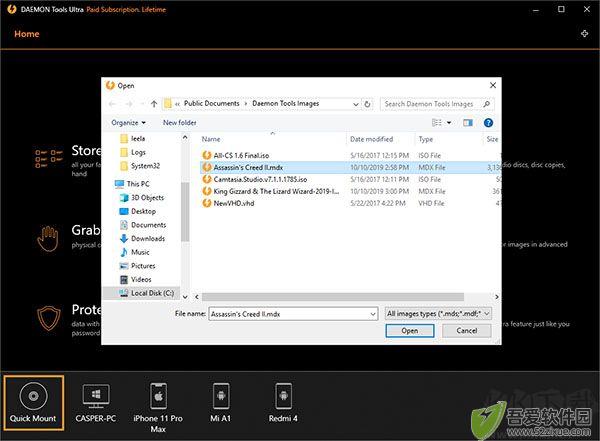Image resolution: width=600 pixels, height=441 pixels.
Task: Go back in the Open dialog
Action: (112, 104)
